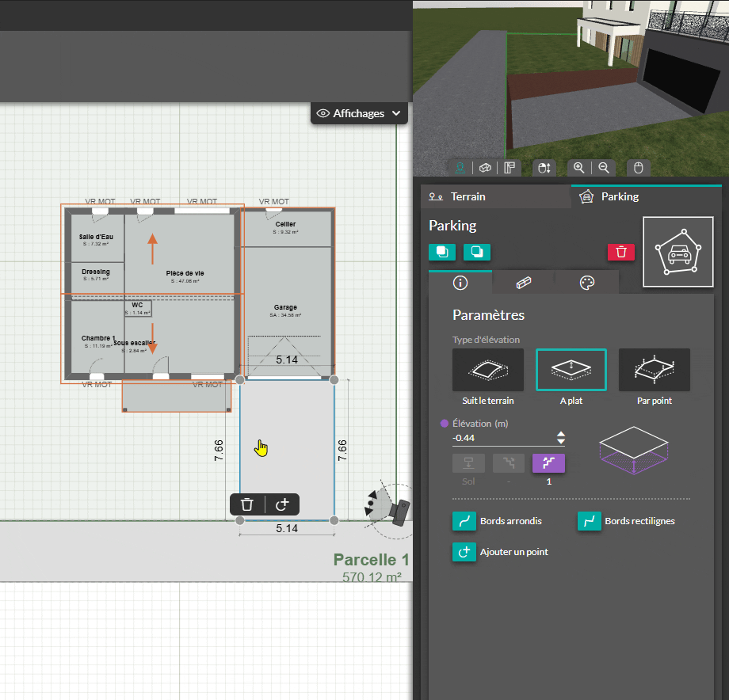Screen dimensions: 729x700
Task: Select 'A plat' elevation type
Action: [x=571, y=370]
